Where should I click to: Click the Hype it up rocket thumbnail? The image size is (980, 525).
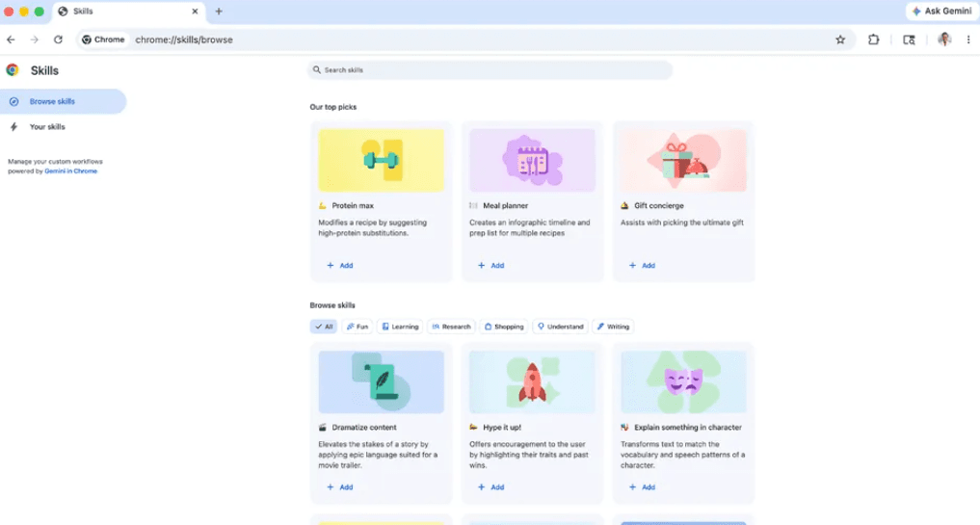pyautogui.click(x=532, y=382)
